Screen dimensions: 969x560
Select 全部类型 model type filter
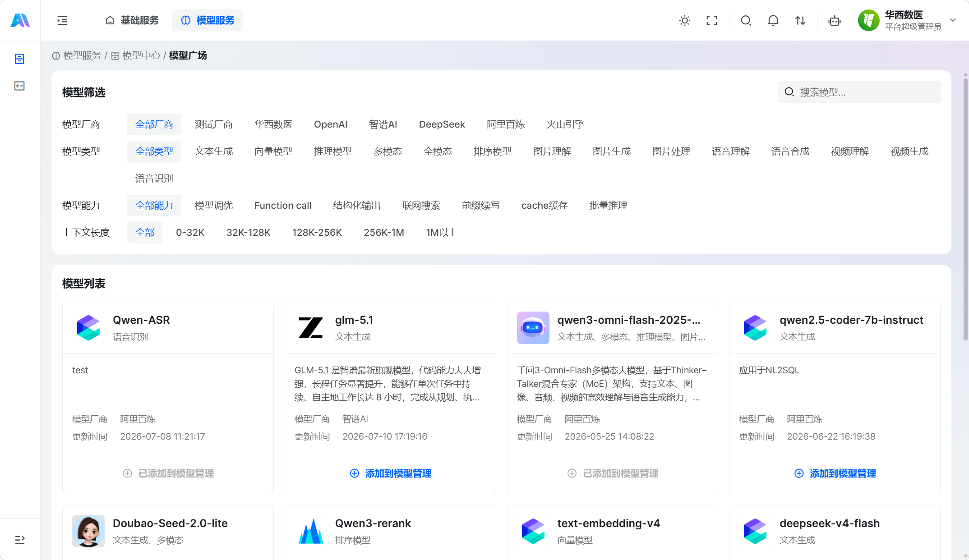pos(154,151)
